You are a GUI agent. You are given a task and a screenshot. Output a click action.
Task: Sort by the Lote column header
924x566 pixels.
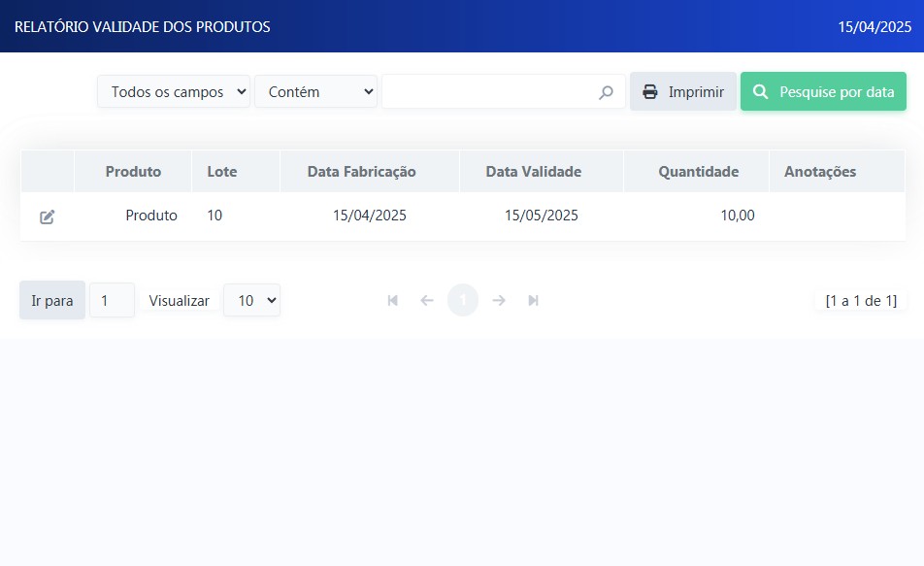(x=222, y=172)
